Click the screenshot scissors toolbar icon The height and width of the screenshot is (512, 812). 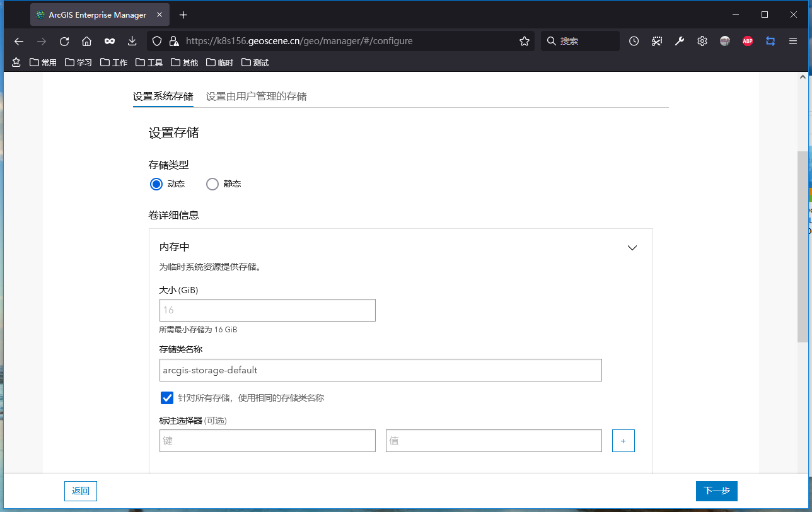(657, 41)
